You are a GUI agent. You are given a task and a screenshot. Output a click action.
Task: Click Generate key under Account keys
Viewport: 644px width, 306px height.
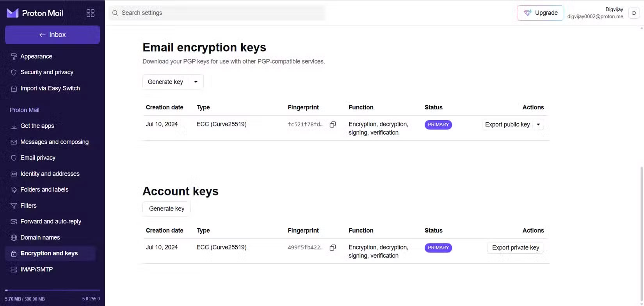167,209
